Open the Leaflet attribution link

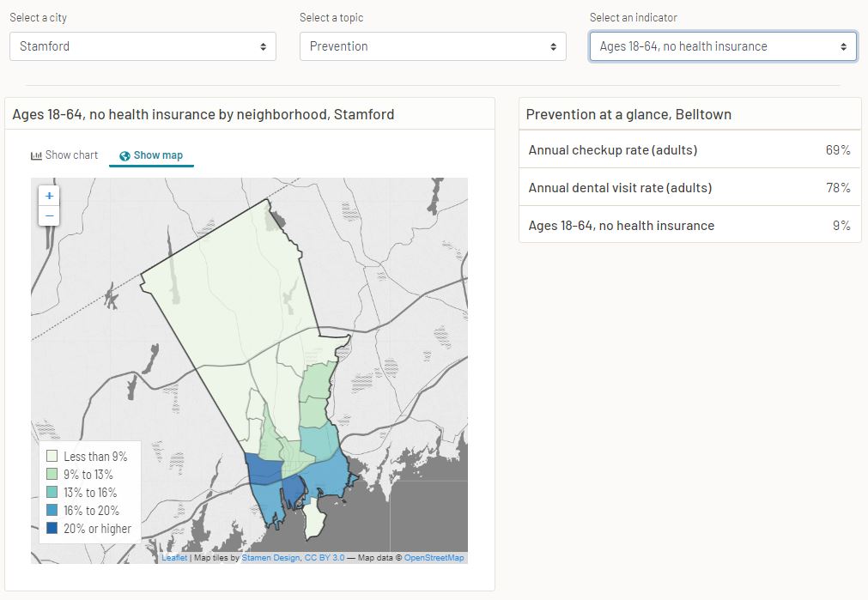[174, 558]
